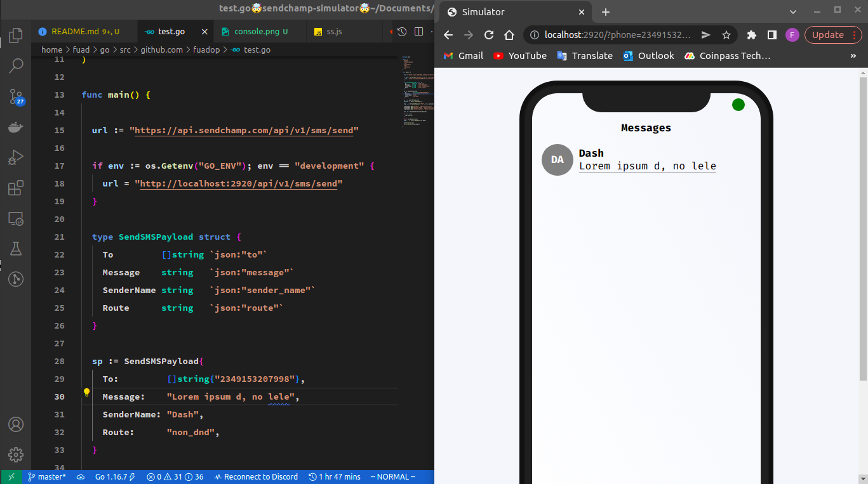This screenshot has width=868, height=484.
Task: Click the green status dot on phone
Action: pyautogui.click(x=738, y=105)
